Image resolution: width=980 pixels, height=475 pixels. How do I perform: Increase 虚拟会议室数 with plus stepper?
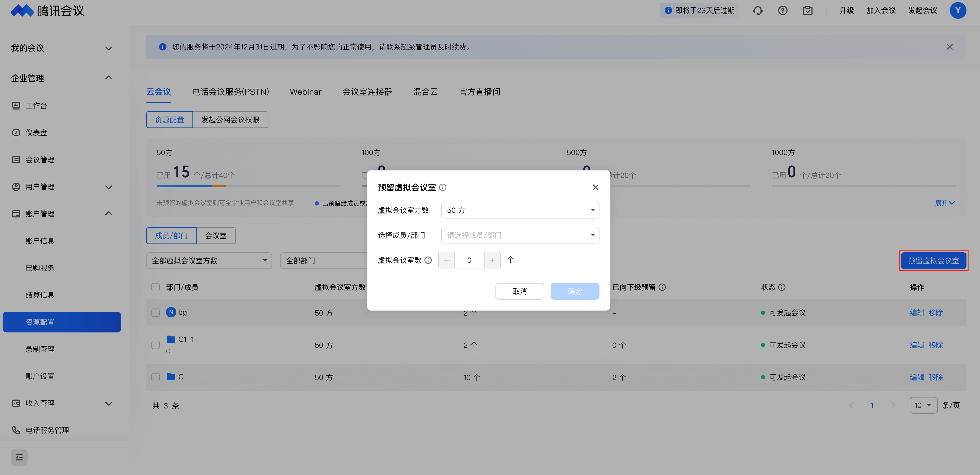[x=492, y=260]
